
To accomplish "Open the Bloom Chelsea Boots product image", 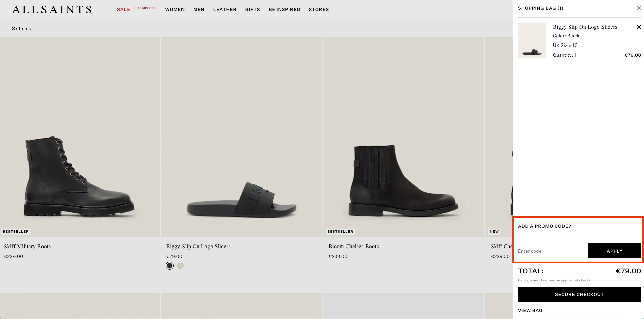I will point(403,137).
